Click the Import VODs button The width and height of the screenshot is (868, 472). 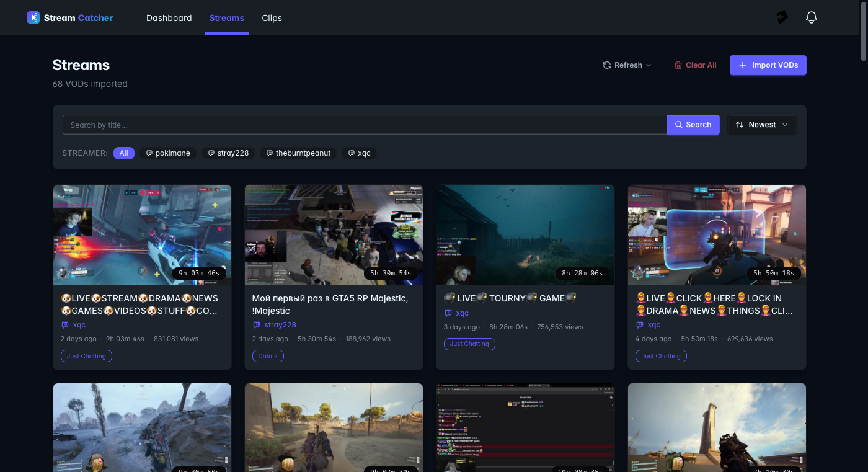(768, 65)
